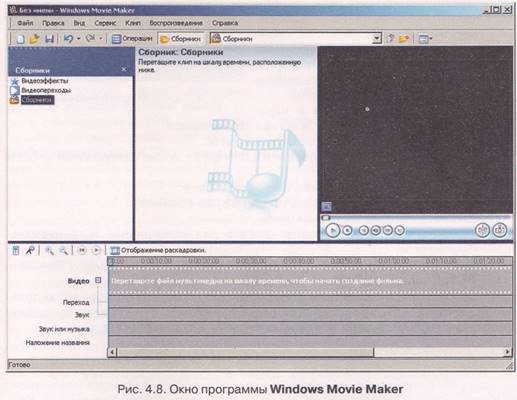Undo the last action
This screenshot has width=517, height=400.
tap(68, 39)
